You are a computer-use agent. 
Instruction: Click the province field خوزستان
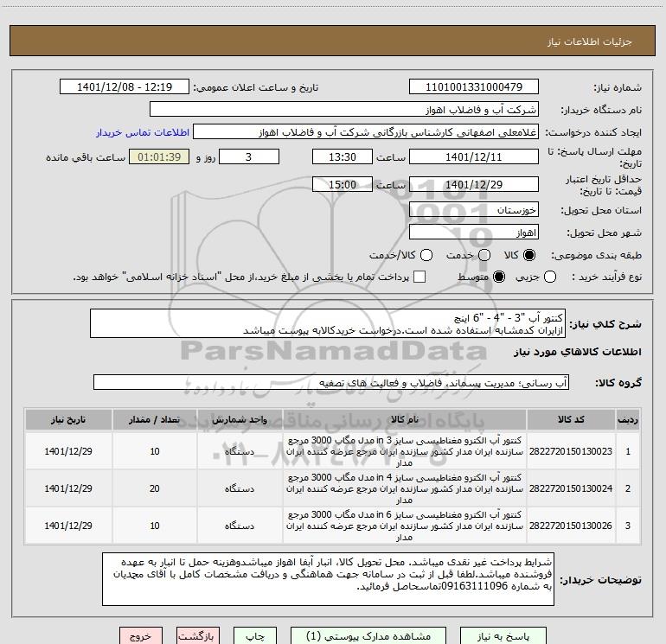474,210
